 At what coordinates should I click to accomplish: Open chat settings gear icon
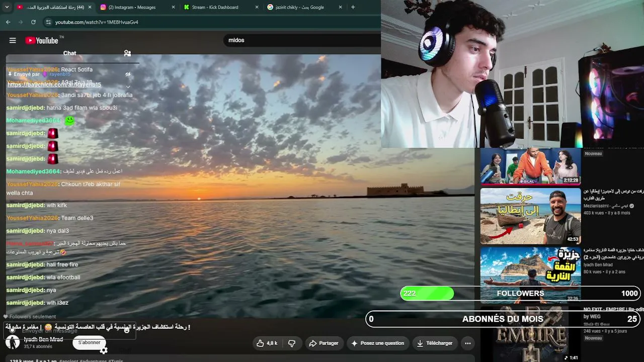104,350
